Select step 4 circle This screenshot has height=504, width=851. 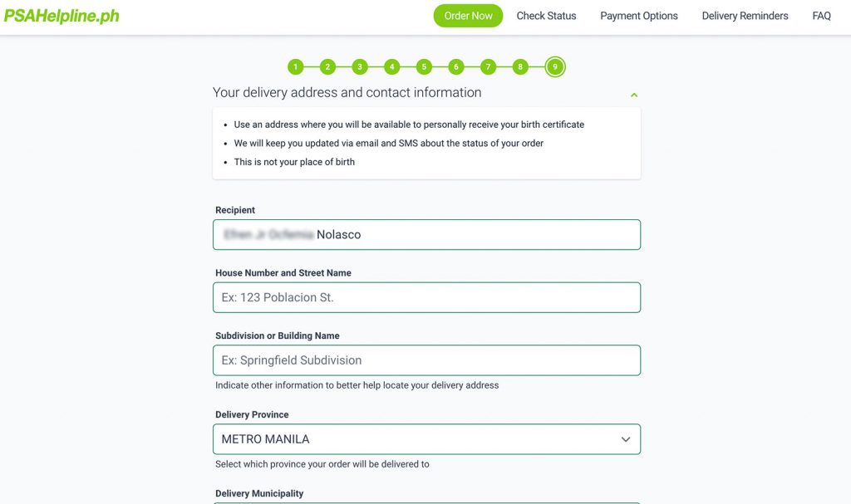pyautogui.click(x=392, y=66)
